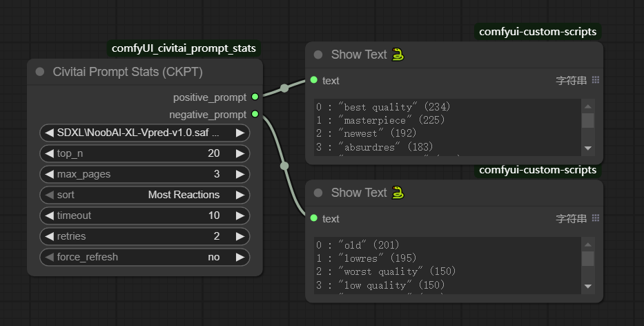This screenshot has width=644, height=326.
Task: Click the grid icon on lower text row
Action: pos(596,218)
